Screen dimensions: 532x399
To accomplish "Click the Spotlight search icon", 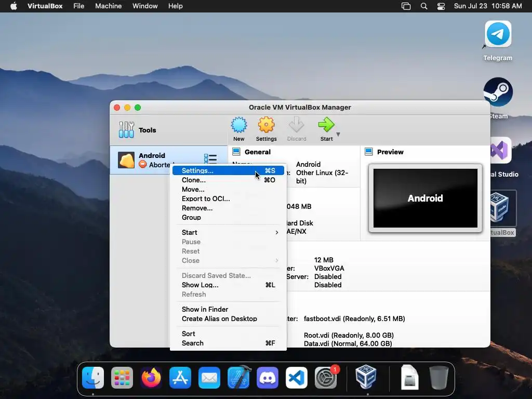I will point(424,6).
